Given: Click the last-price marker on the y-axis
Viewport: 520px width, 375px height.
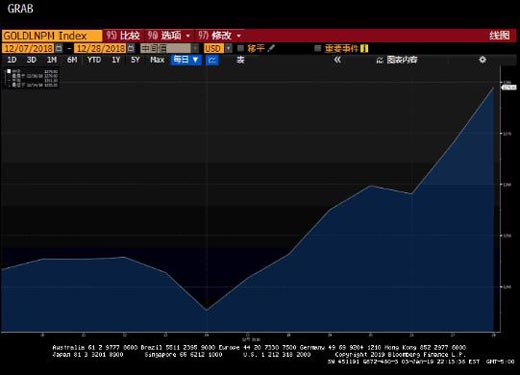Looking at the screenshot, I should point(509,87).
